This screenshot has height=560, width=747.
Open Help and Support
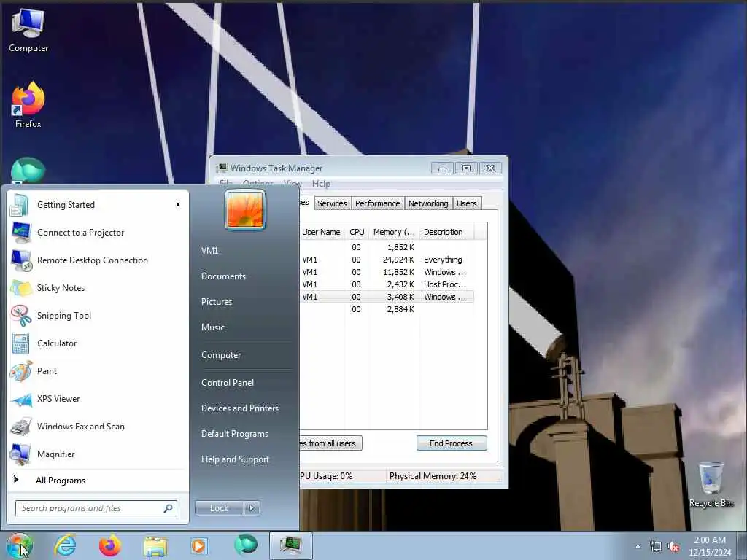[x=236, y=459]
